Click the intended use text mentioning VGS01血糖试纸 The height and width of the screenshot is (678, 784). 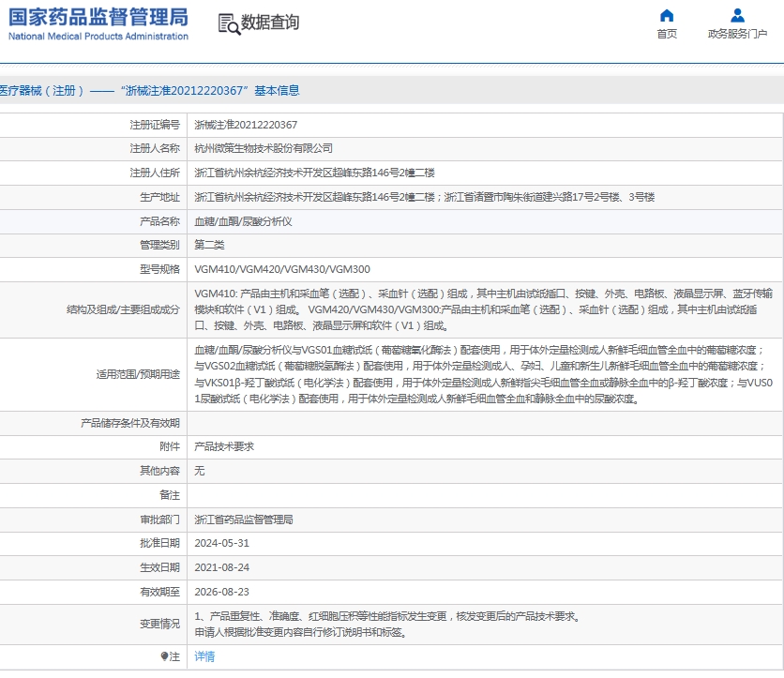click(x=484, y=374)
